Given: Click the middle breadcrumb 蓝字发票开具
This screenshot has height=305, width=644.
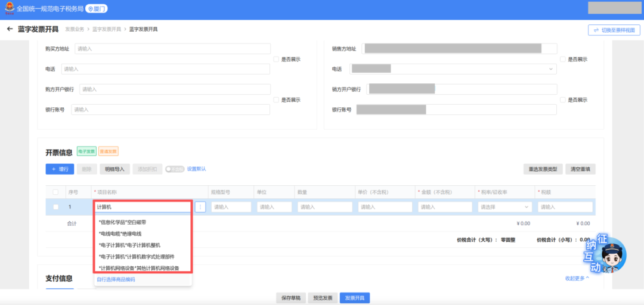Looking at the screenshot, I should pyautogui.click(x=107, y=30).
